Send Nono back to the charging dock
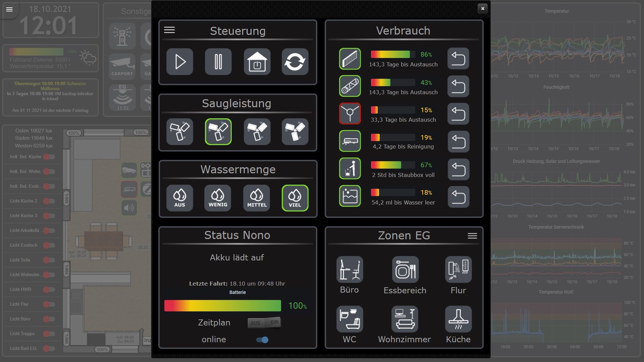Image resolution: width=644 pixels, height=362 pixels. tap(257, 62)
